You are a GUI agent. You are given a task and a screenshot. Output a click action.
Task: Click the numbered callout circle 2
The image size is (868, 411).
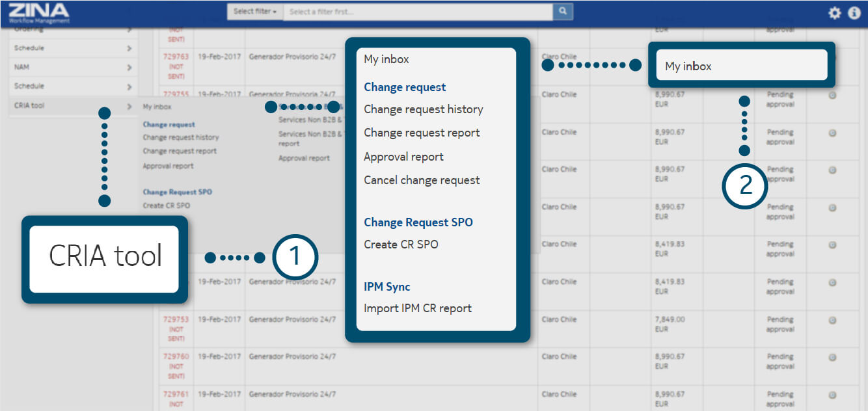point(745,186)
